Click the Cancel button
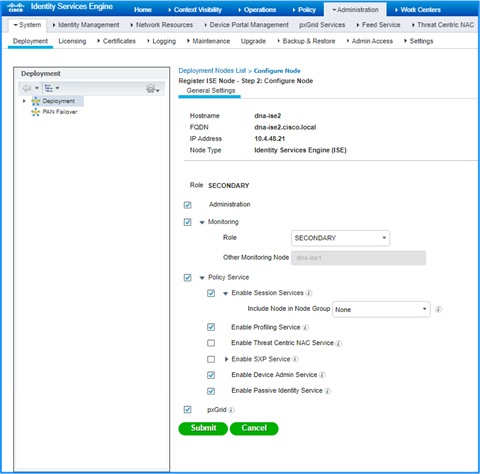Image resolution: width=480 pixels, height=474 pixels. [254, 428]
